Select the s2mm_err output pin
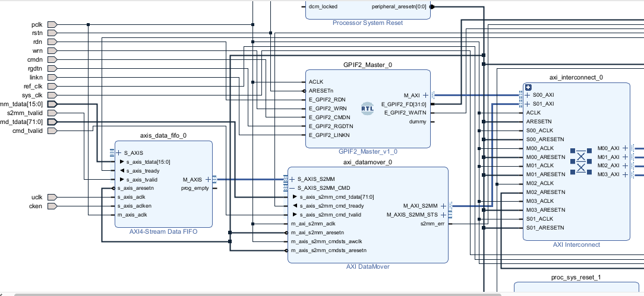Screen dimensions: 644x296 [432, 224]
